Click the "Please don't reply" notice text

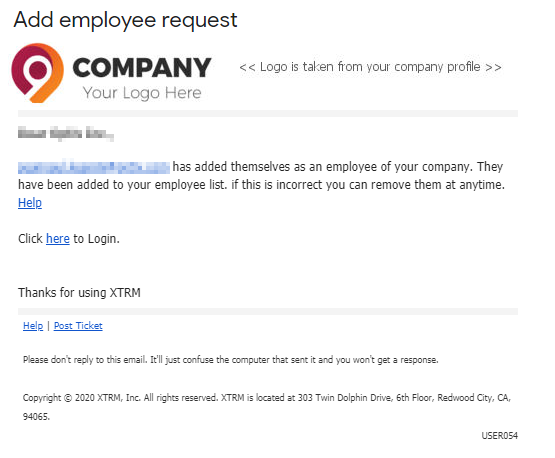click(x=231, y=360)
